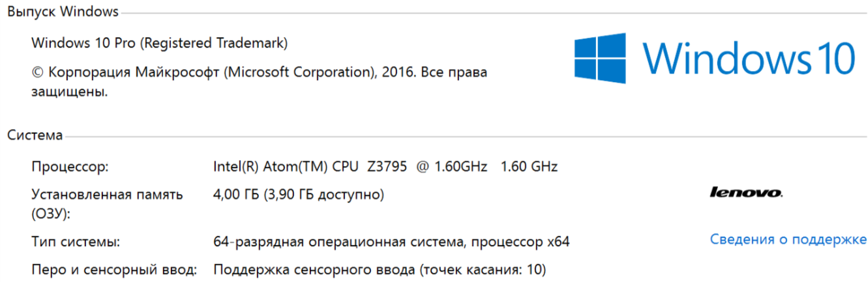
Task: Select the Выпуск Windows section heading
Action: point(63,12)
